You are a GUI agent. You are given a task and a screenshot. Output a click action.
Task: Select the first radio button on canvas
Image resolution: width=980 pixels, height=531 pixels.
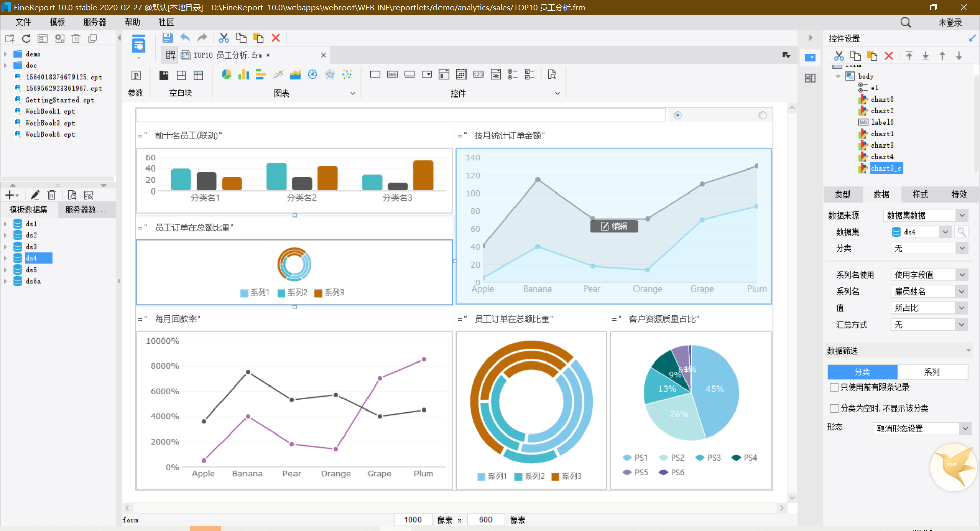tap(678, 115)
